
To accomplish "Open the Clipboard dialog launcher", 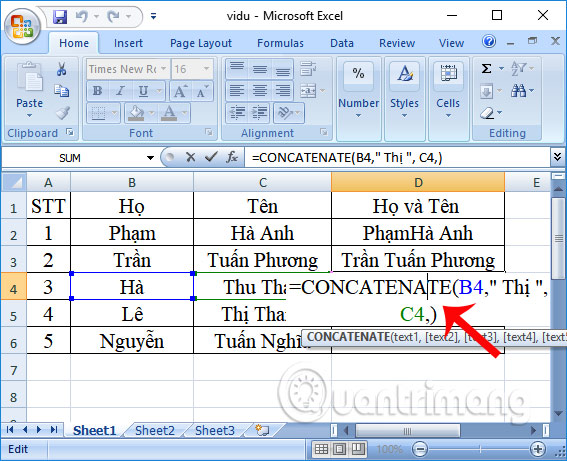I will pyautogui.click(x=70, y=132).
